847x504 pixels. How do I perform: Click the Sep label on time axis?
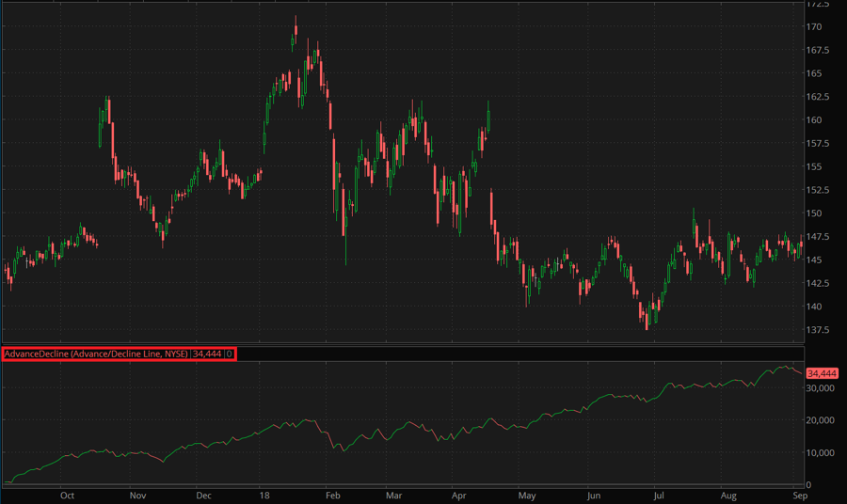[798, 494]
